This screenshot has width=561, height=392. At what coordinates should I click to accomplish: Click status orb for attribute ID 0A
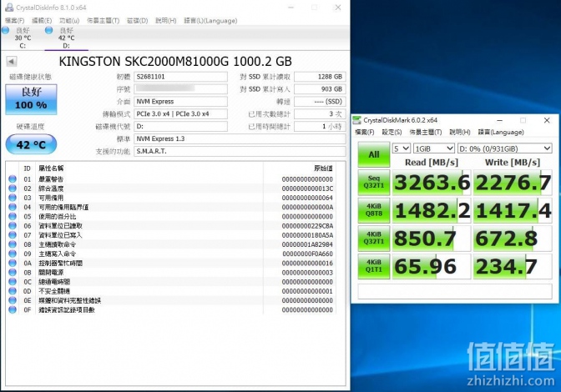click(13, 263)
